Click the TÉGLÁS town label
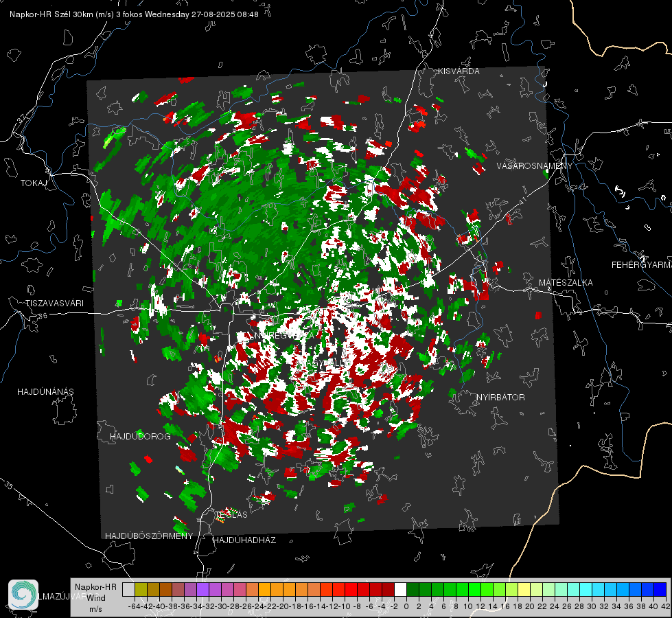 point(231,514)
